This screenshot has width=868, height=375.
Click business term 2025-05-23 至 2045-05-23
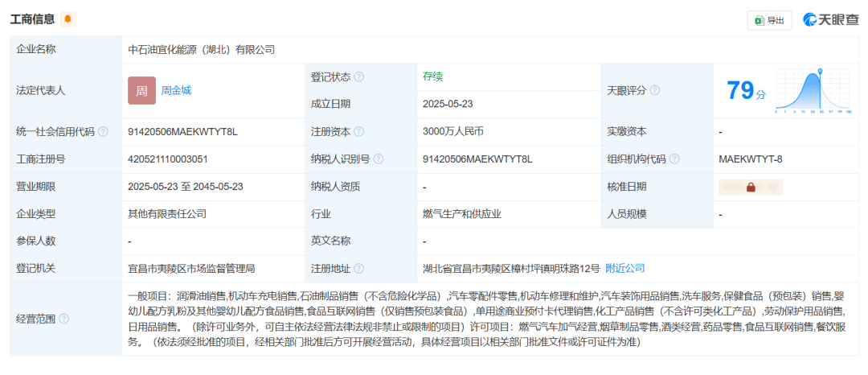[x=186, y=187]
